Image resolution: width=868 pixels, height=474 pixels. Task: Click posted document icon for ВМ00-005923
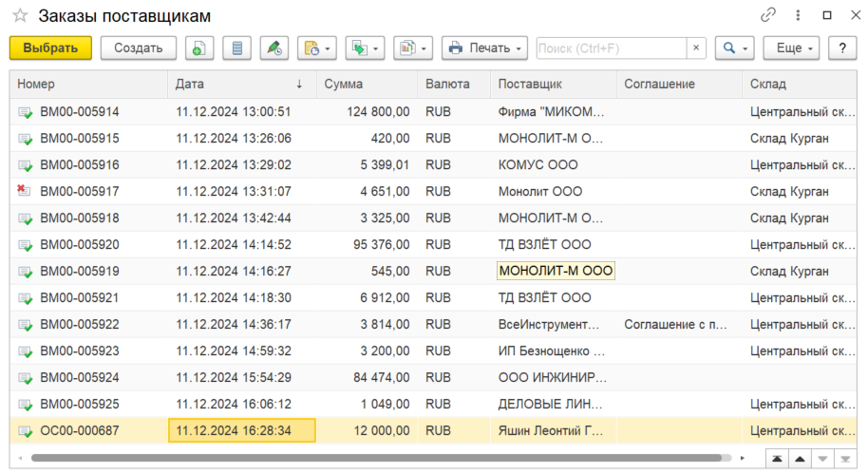(25, 351)
